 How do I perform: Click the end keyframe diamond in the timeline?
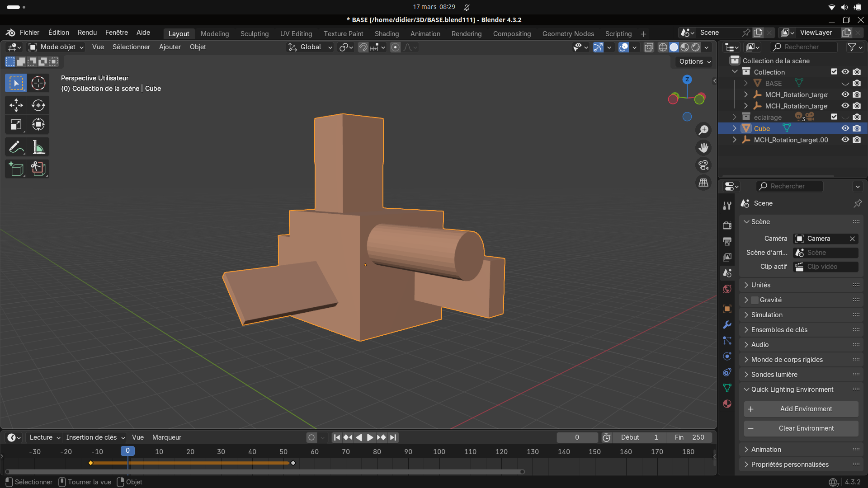[x=293, y=463]
